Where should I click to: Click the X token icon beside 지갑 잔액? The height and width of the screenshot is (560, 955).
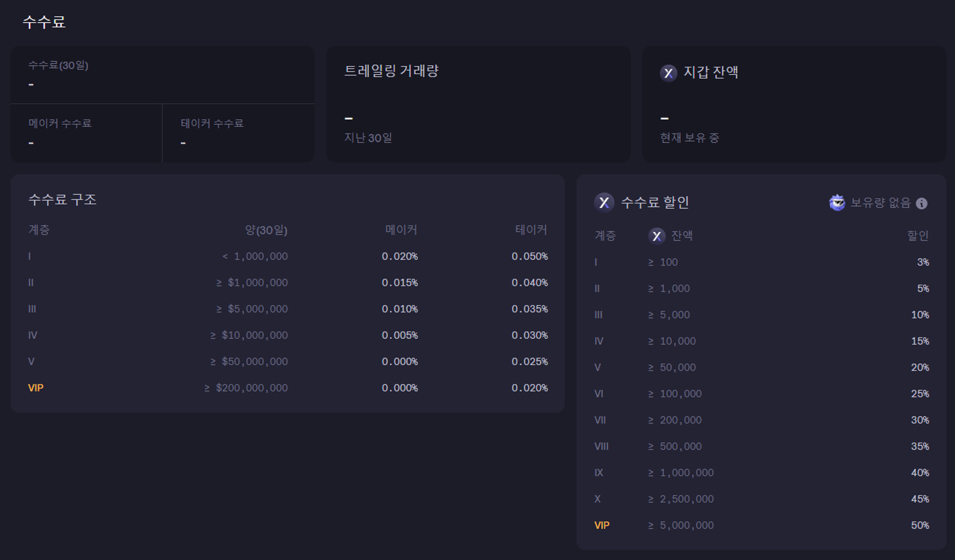[668, 74]
